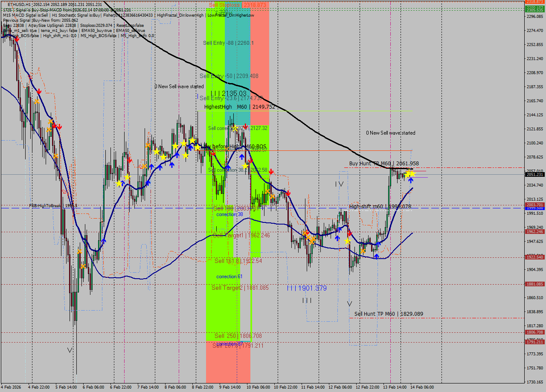This screenshot has height=392, width=546.
Task: Select the blue up arrow below the latest candles
Action: pos(411,181)
